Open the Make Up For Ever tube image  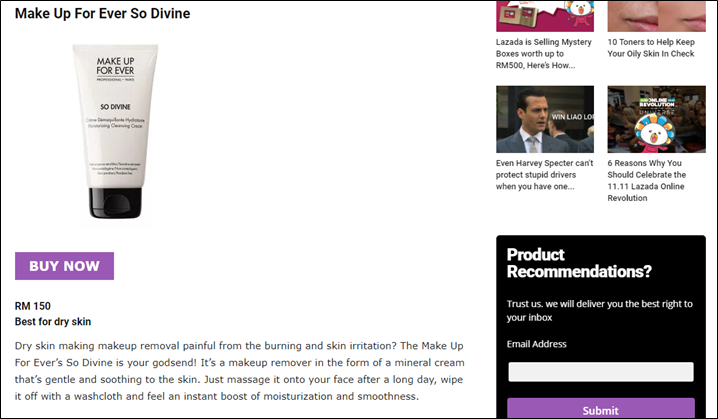pos(115,132)
